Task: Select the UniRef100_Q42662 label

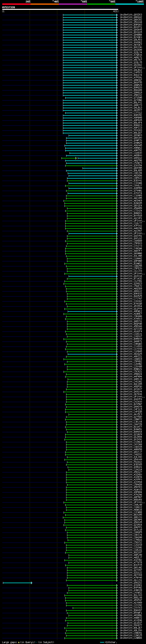Action: (x=131, y=65)
